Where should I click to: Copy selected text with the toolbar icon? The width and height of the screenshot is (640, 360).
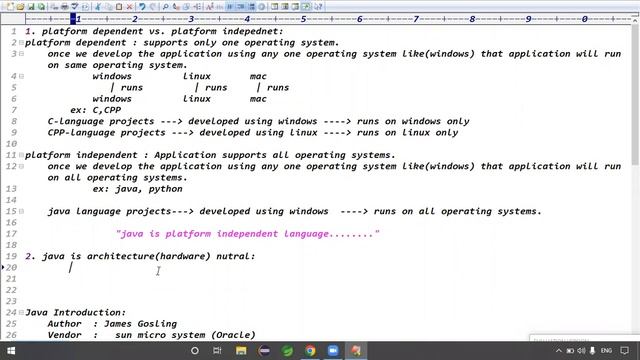click(x=108, y=7)
